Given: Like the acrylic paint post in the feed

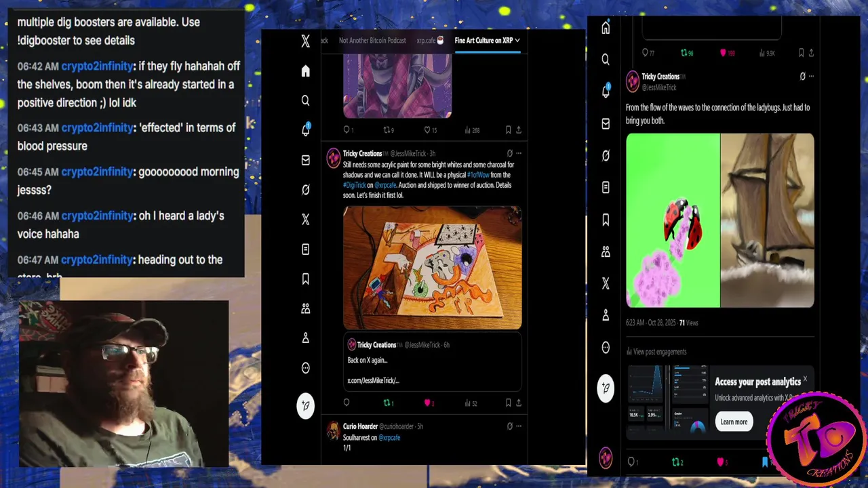Looking at the screenshot, I should tap(428, 403).
